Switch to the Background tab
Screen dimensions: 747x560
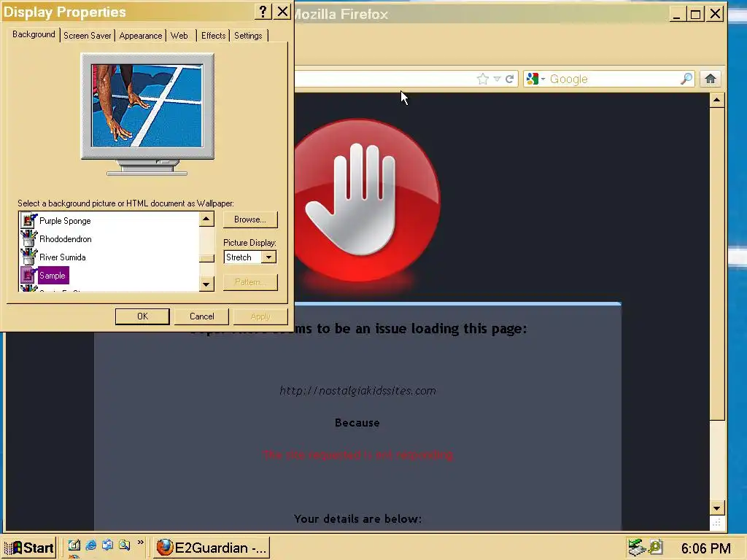point(34,35)
